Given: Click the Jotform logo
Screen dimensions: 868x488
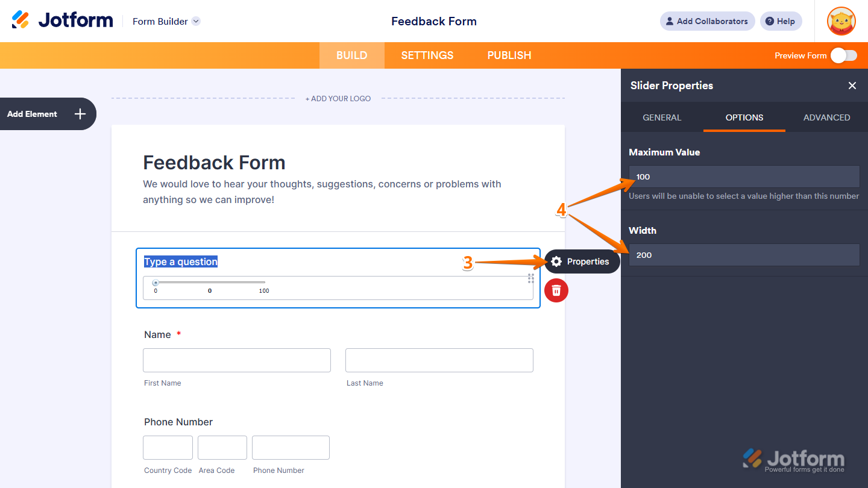Looking at the screenshot, I should tap(62, 19).
